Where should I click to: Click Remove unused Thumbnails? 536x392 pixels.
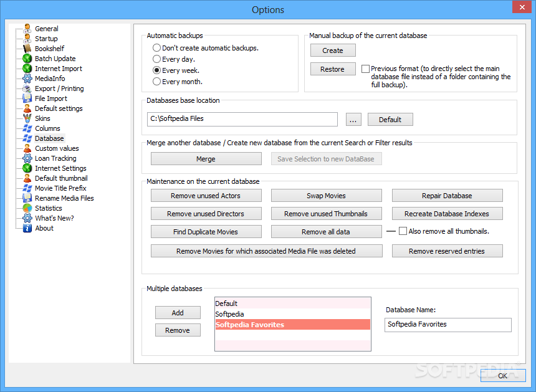coord(327,214)
